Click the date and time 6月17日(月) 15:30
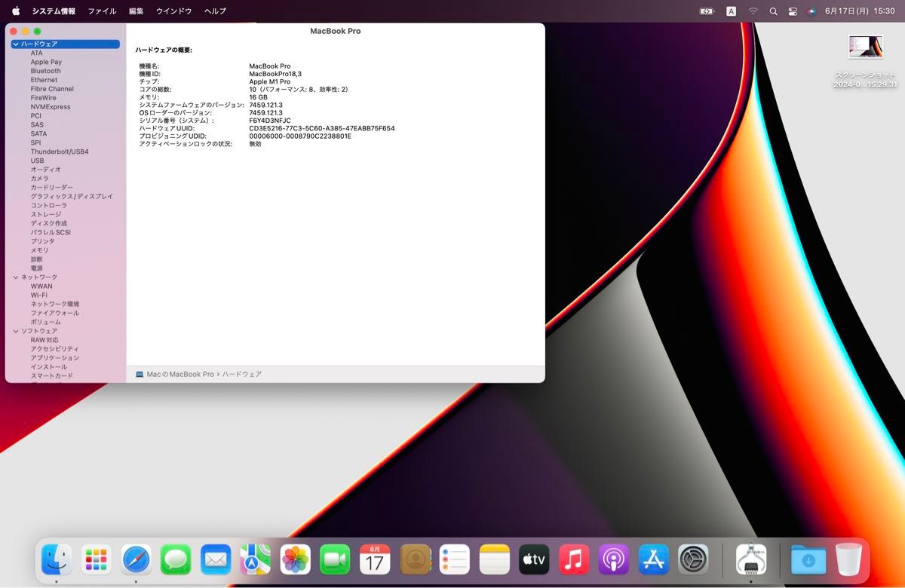 click(x=860, y=11)
